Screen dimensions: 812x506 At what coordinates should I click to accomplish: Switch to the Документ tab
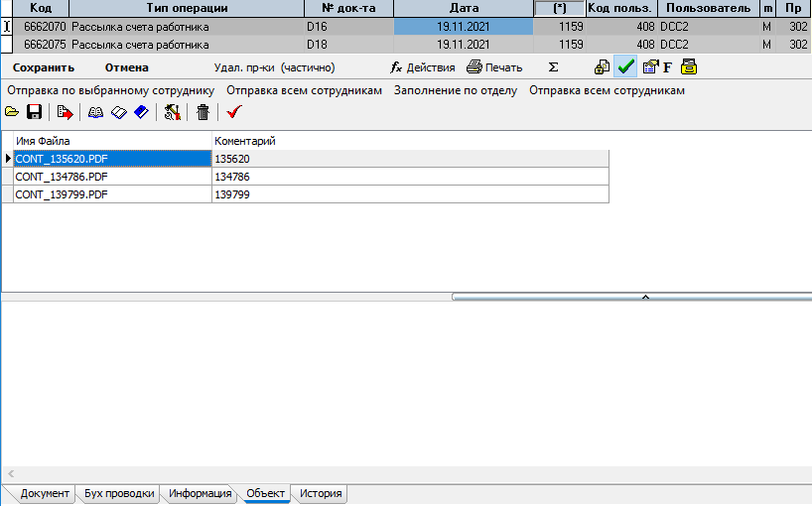tap(44, 493)
